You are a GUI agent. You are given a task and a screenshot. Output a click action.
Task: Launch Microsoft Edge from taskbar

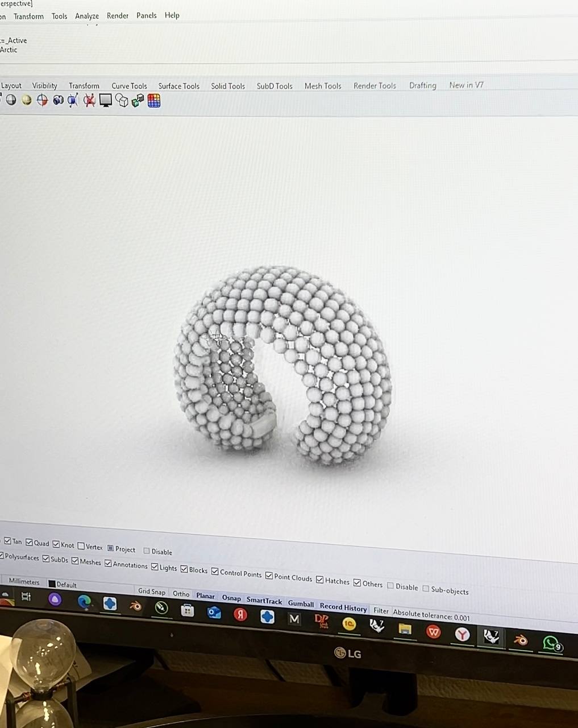click(84, 601)
